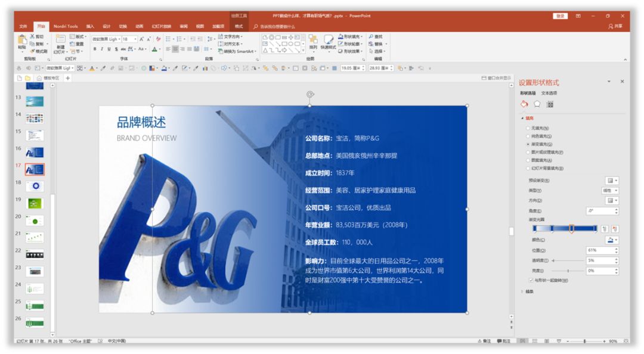Click the Cut (剪切) scissors icon
This screenshot has height=354, width=644.
(32, 36)
